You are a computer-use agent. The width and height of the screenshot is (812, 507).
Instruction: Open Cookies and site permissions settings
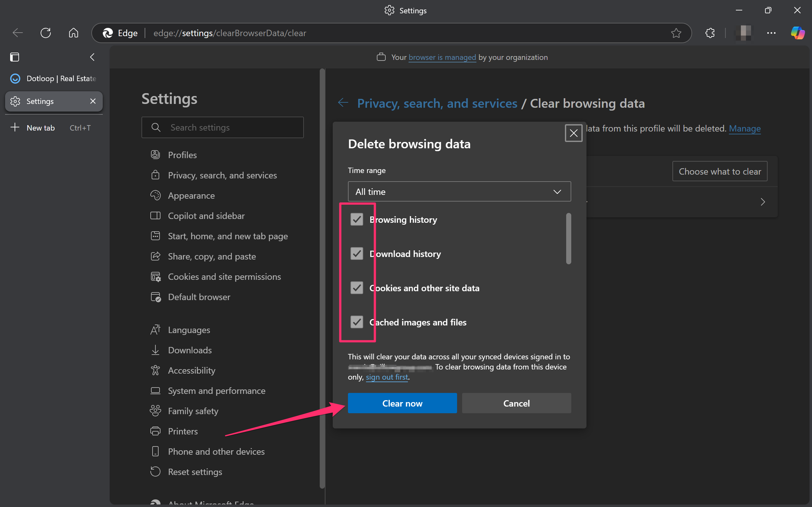[224, 277]
